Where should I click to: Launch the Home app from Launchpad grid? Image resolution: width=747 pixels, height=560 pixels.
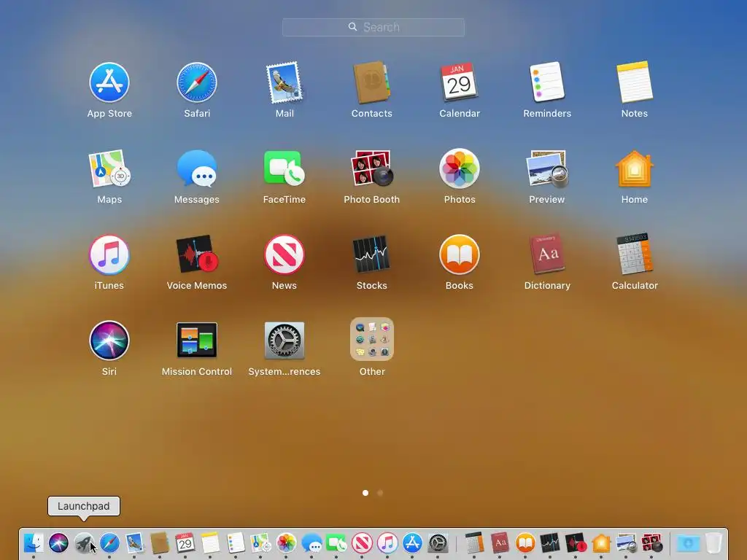pos(635,168)
